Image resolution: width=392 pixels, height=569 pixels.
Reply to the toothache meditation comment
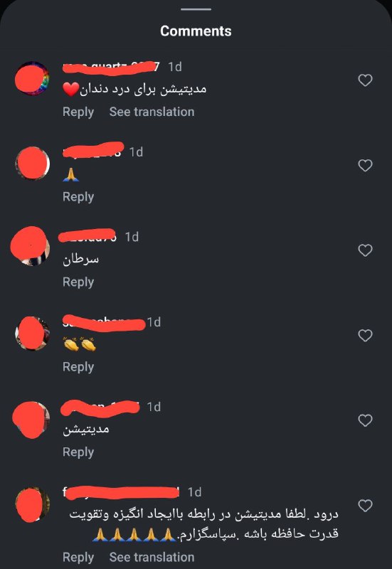(78, 112)
